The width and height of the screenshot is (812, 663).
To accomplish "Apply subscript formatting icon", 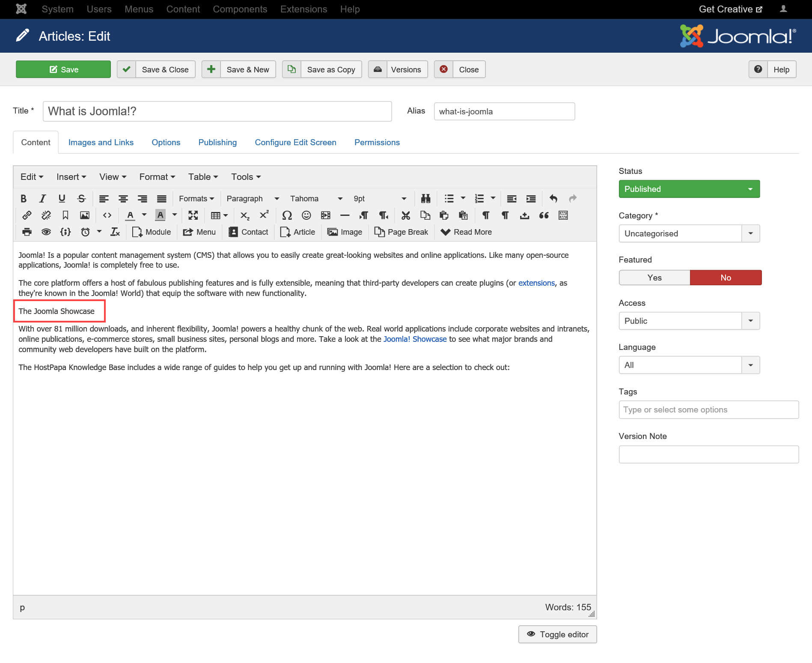I will [245, 215].
